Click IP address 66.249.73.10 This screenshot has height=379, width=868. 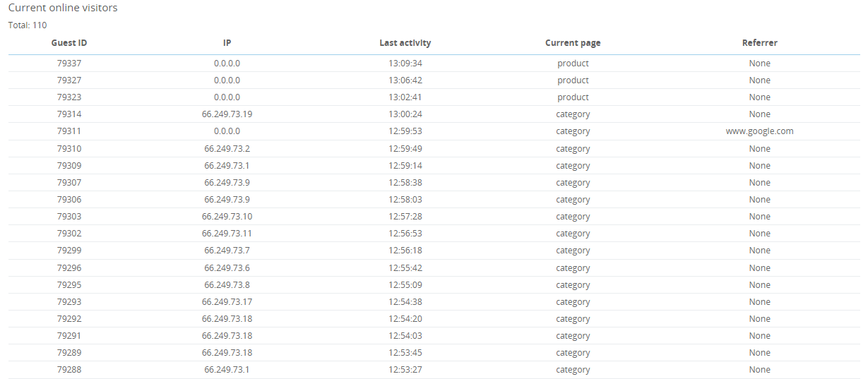(227, 217)
